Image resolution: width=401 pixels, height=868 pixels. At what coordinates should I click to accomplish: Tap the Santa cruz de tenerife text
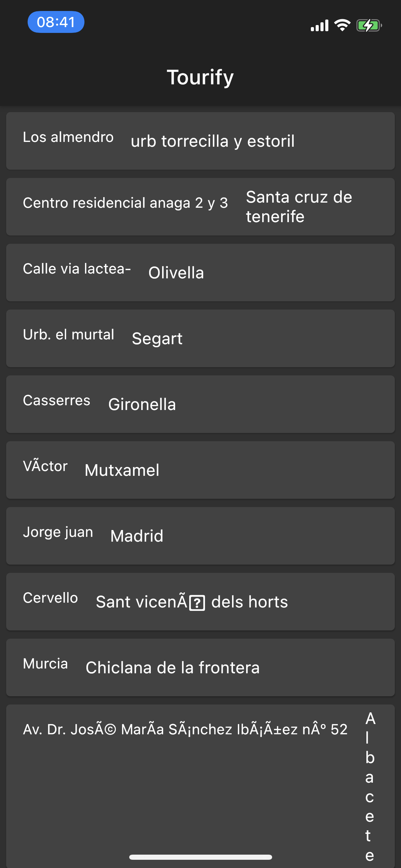pos(299,207)
